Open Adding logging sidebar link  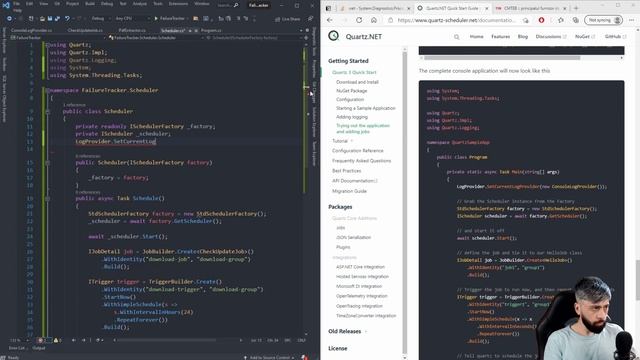tap(352, 117)
